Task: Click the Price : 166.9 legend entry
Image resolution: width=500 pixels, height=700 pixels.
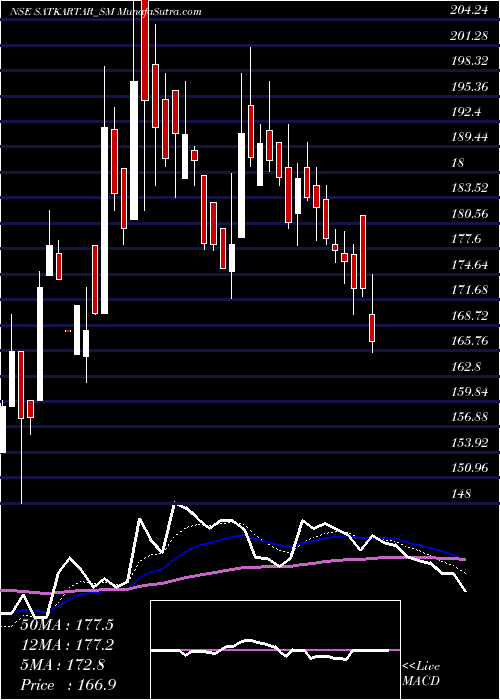Action: pos(70,685)
